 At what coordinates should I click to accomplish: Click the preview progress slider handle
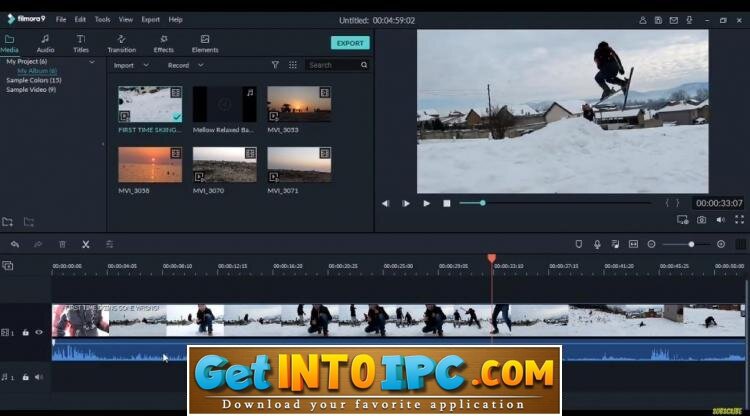click(x=483, y=203)
